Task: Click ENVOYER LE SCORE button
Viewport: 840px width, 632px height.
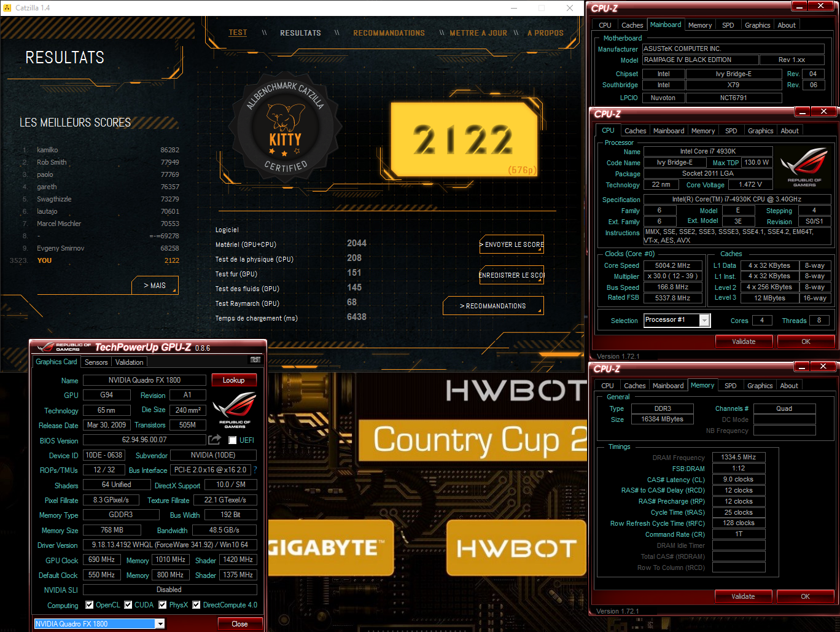Action: coord(511,244)
